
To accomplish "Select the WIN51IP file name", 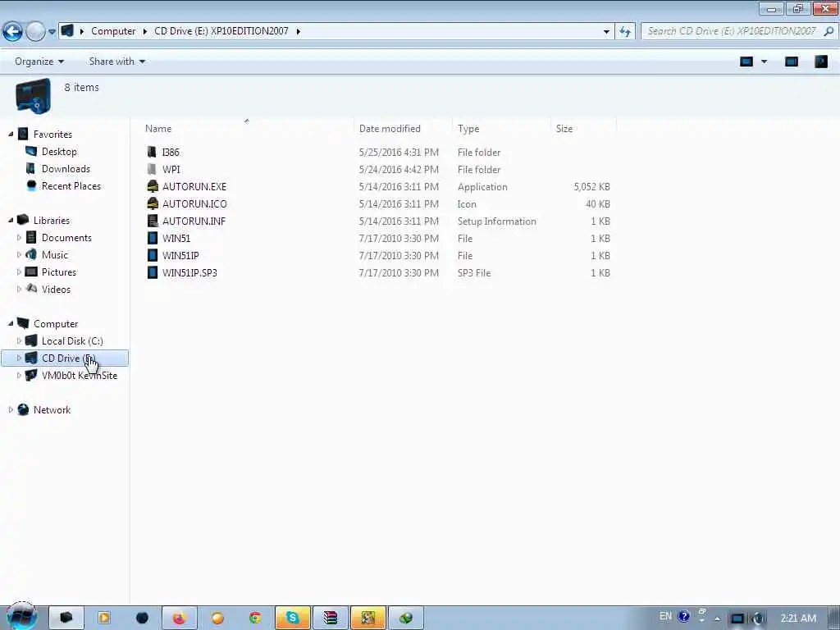I will [180, 256].
